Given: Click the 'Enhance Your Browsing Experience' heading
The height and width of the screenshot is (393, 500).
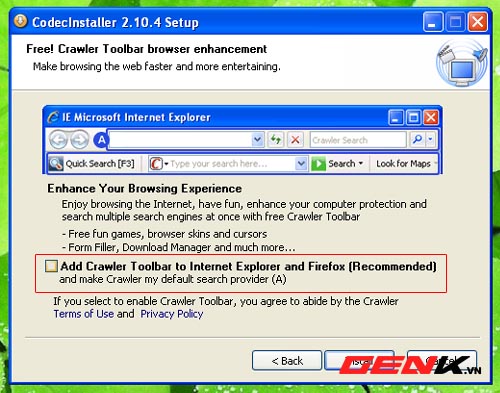Looking at the screenshot, I should [144, 189].
